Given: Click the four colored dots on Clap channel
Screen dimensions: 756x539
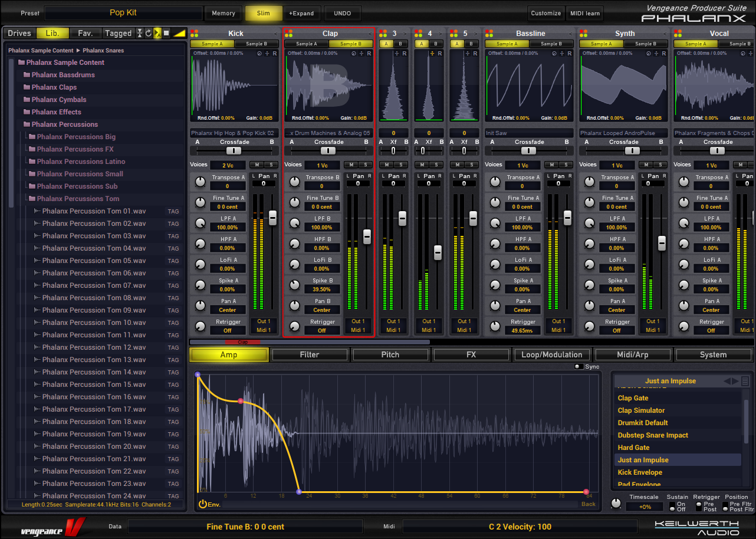Looking at the screenshot, I should click(288, 34).
